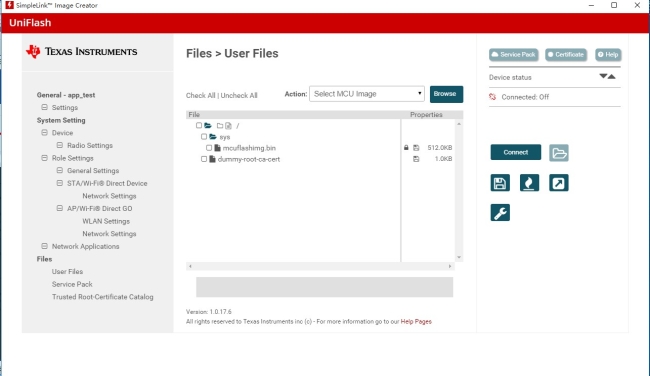Image resolution: width=650 pixels, height=376 pixels.
Task: Open Trusted Root-Certificate Catalog
Action: [x=102, y=297]
